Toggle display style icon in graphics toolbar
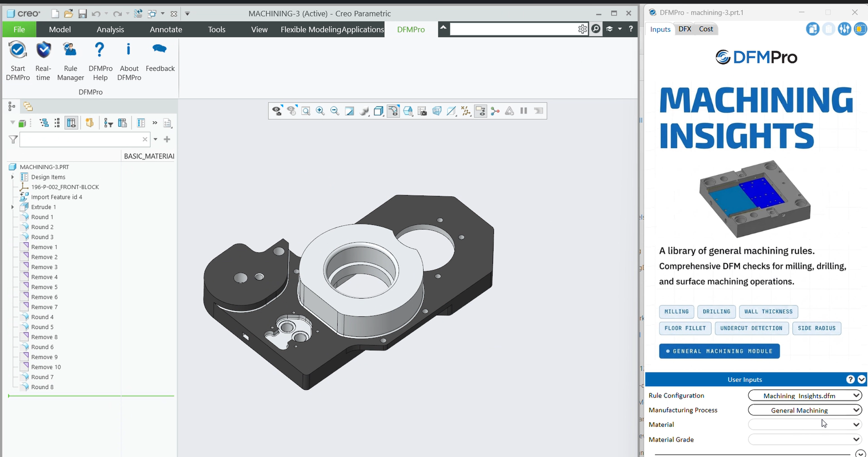The width and height of the screenshot is (868, 457). (378, 111)
